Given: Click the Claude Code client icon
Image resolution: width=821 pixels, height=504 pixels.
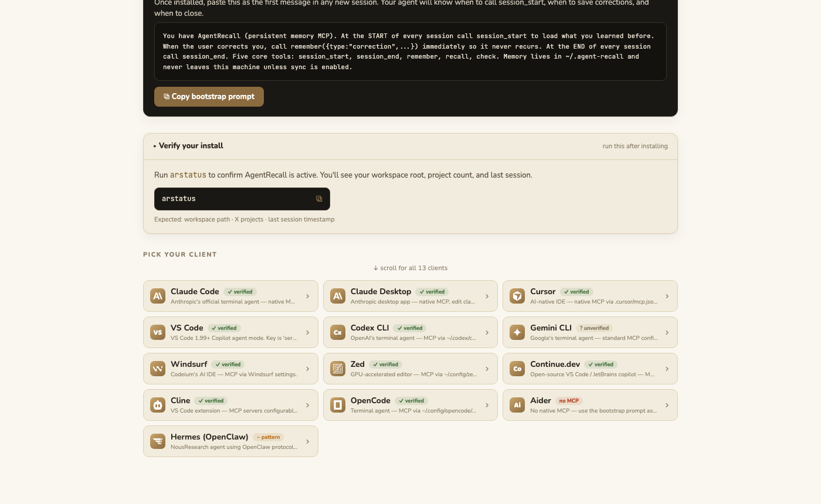Looking at the screenshot, I should click(x=158, y=296).
